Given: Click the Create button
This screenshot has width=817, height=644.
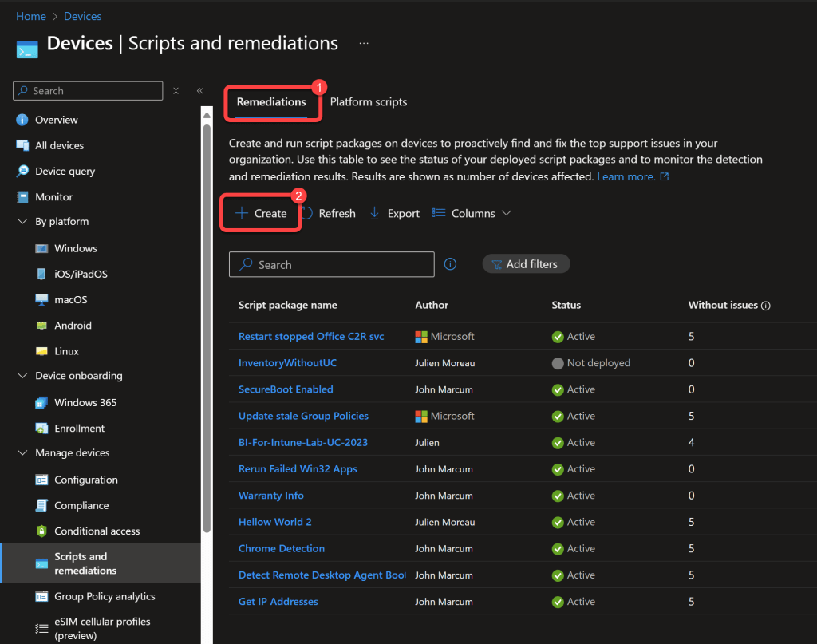Looking at the screenshot, I should coord(261,213).
